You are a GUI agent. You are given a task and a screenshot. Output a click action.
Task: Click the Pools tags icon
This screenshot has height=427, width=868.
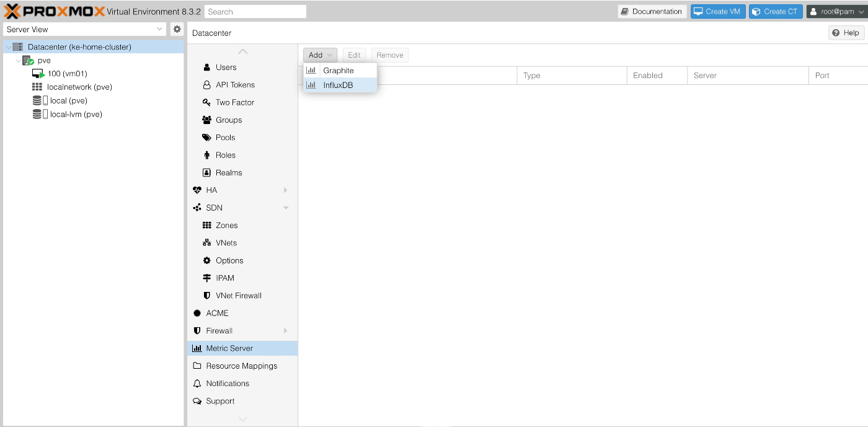click(x=207, y=138)
